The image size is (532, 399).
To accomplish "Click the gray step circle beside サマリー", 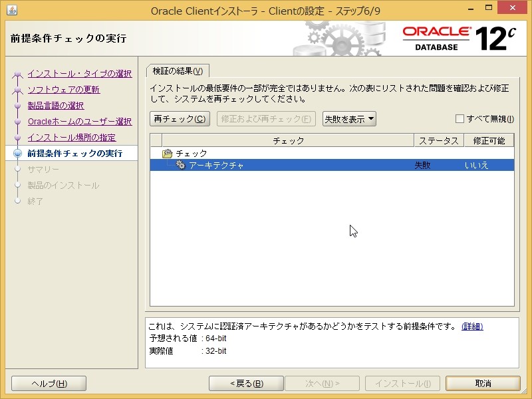I will (x=16, y=168).
